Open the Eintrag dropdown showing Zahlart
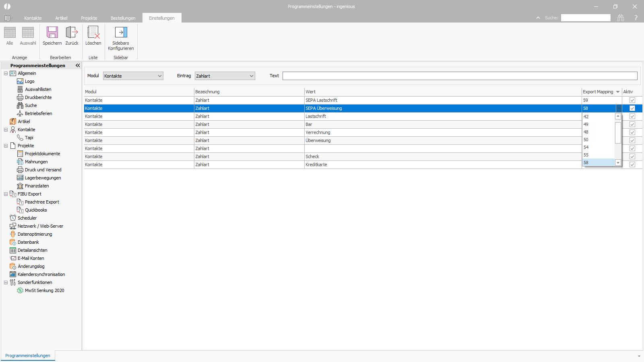The height and width of the screenshot is (362, 644). (225, 76)
